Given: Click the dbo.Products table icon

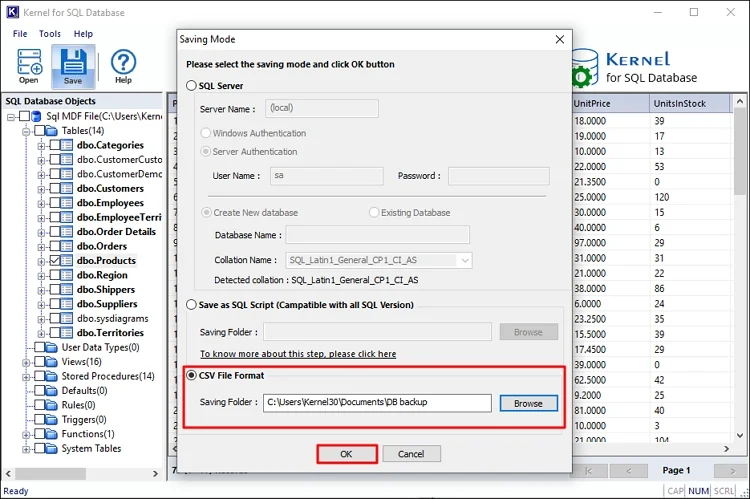Looking at the screenshot, I should (x=67, y=261).
